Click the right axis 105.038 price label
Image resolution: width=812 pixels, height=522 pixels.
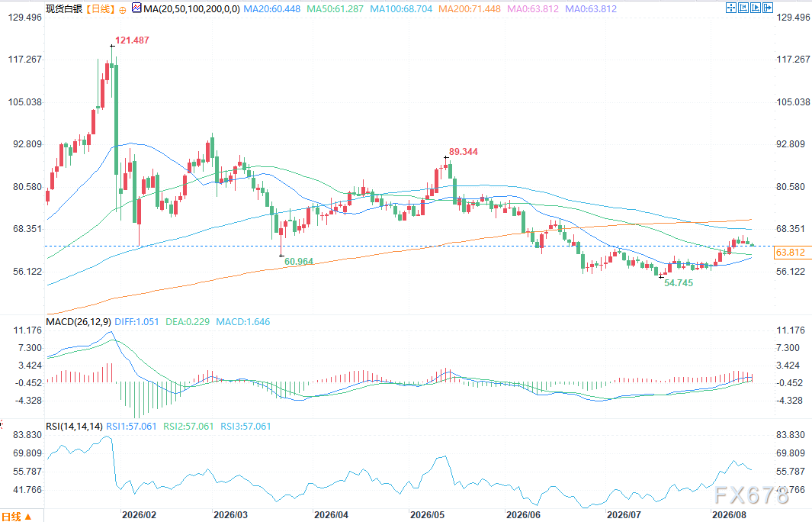tap(793, 102)
